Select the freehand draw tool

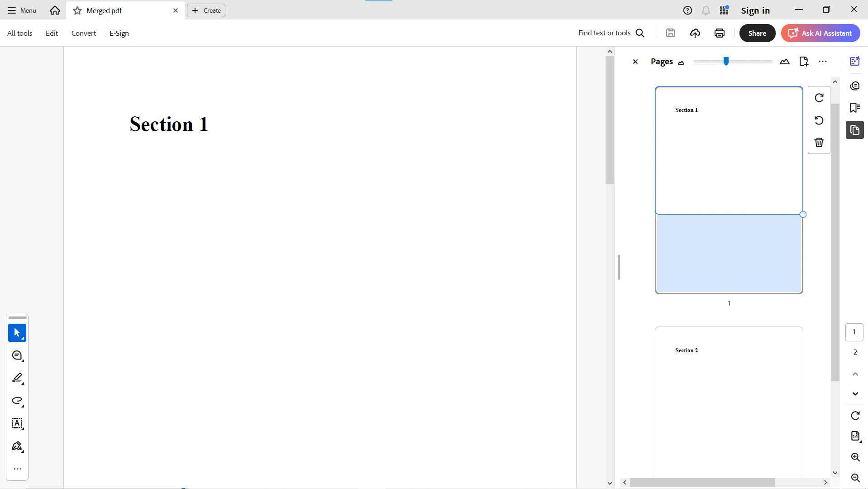[x=17, y=401]
